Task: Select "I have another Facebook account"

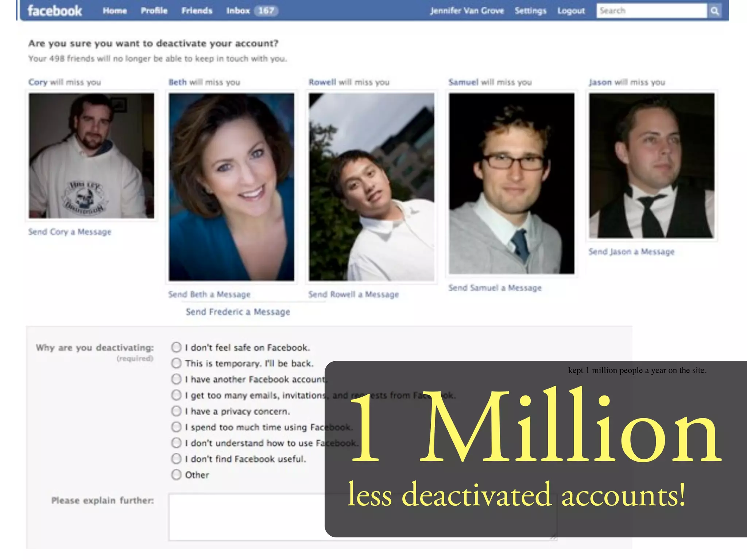Action: click(x=177, y=379)
